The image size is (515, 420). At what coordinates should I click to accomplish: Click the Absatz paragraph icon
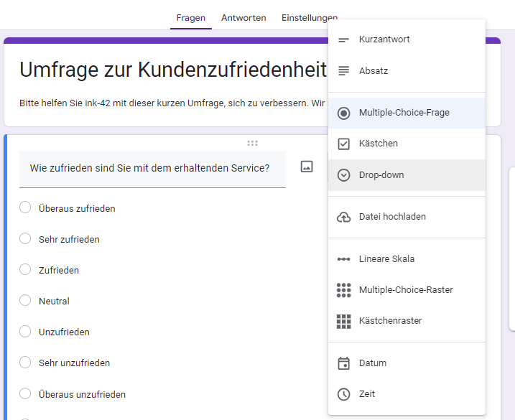pyautogui.click(x=343, y=71)
